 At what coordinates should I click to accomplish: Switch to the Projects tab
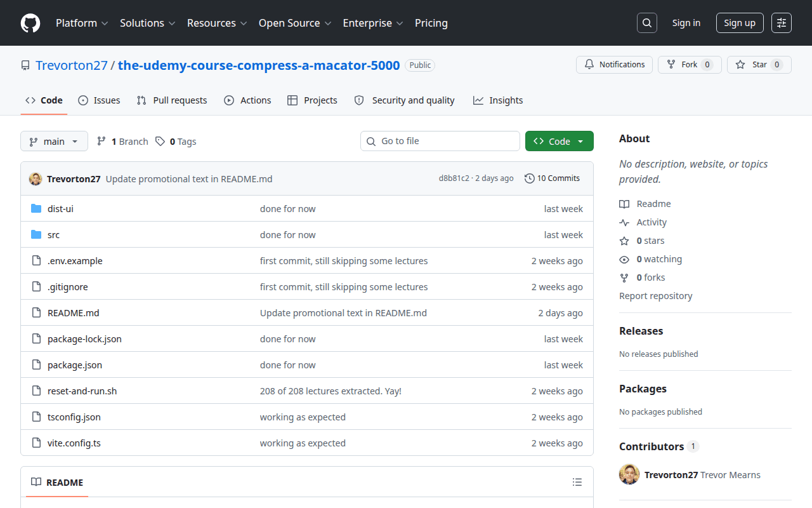coord(312,100)
